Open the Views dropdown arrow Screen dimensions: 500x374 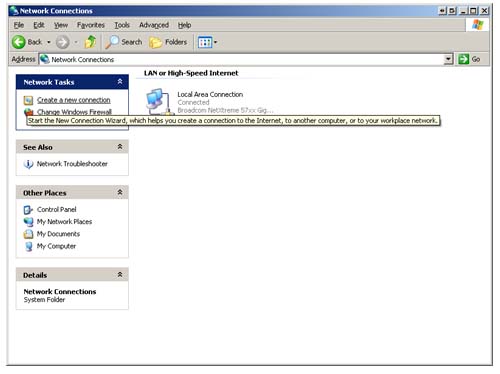[x=215, y=42]
